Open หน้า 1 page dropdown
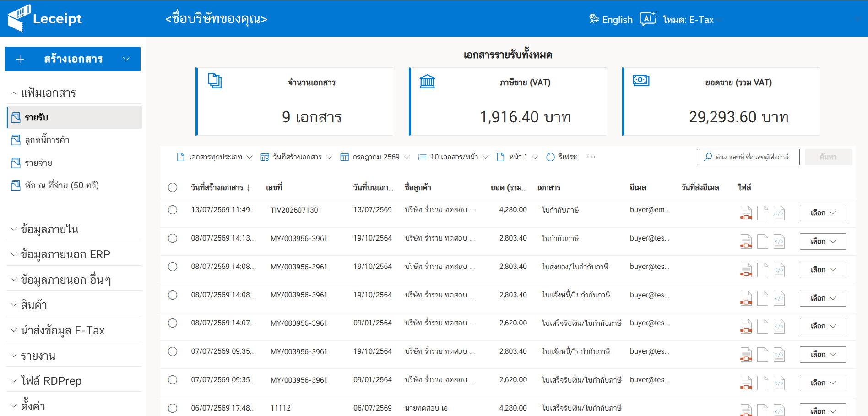The image size is (868, 416). coord(517,157)
